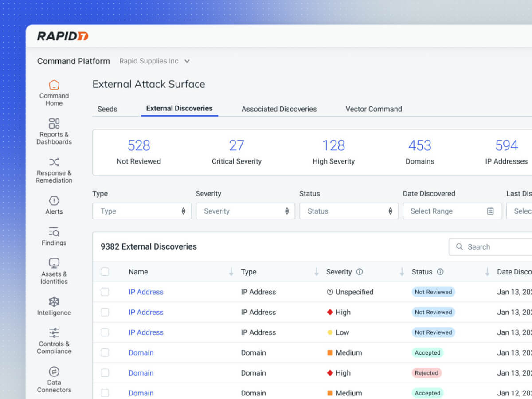Viewport: 532px width, 399px height.
Task: Click the Severity column info icon
Action: click(x=360, y=272)
